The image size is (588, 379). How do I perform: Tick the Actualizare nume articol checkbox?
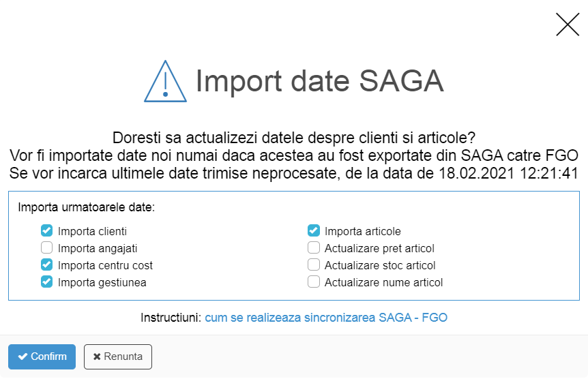coord(314,282)
